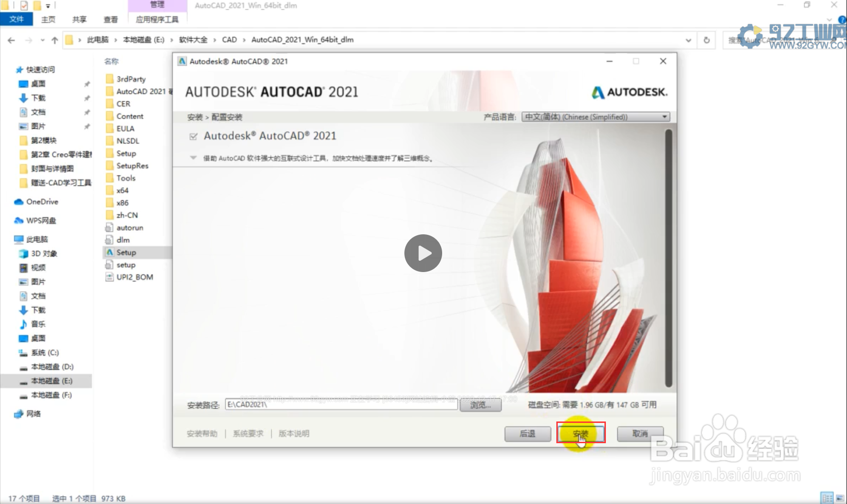Open the product language dropdown

pos(596,117)
